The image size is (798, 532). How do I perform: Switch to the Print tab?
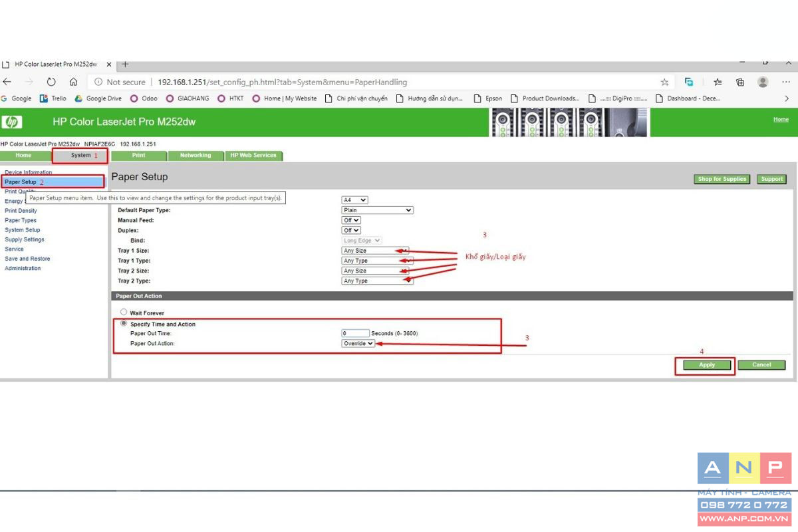(139, 156)
